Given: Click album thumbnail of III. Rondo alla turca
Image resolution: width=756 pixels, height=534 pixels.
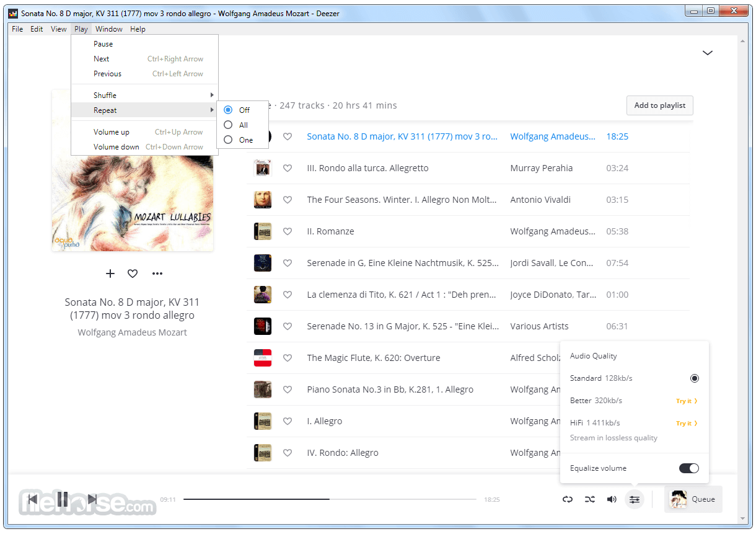Looking at the screenshot, I should pyautogui.click(x=263, y=168).
